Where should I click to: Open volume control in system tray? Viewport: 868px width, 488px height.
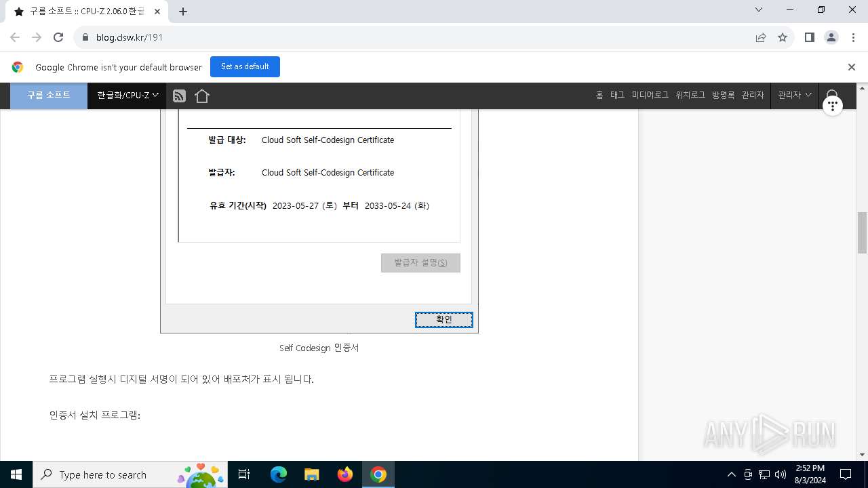pos(781,474)
